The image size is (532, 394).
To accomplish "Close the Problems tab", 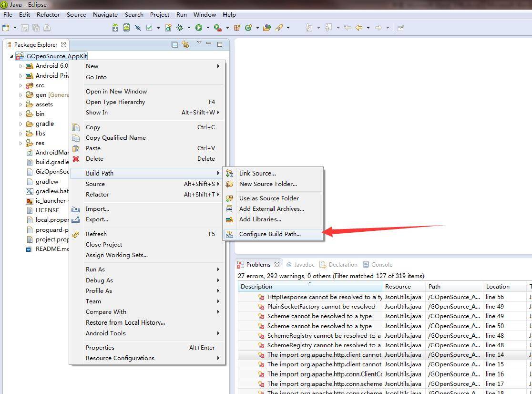I will coord(277,265).
